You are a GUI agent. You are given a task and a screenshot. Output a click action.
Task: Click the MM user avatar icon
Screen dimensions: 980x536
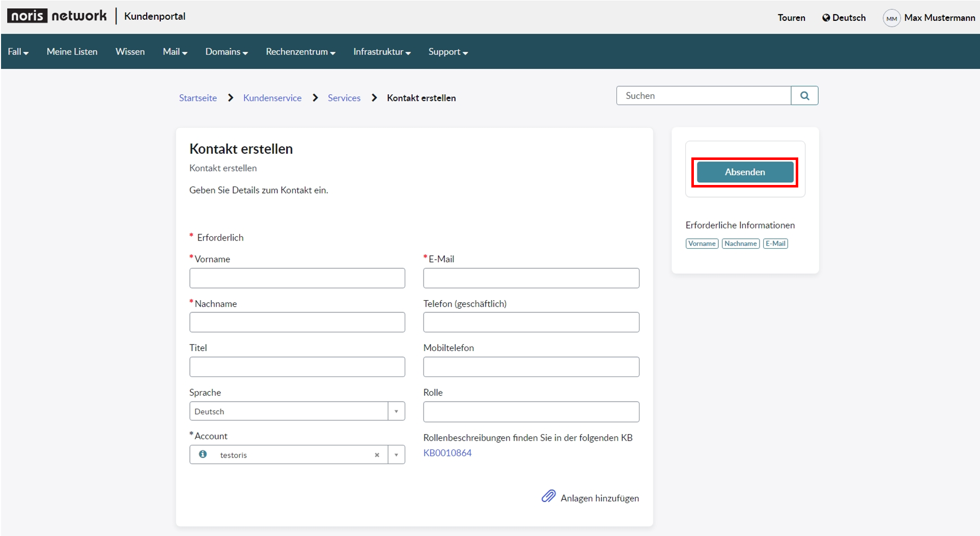tap(891, 18)
